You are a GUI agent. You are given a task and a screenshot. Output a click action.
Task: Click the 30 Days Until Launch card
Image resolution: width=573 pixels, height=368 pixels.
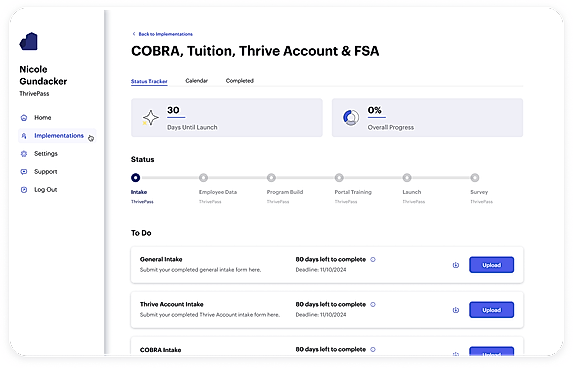point(227,118)
